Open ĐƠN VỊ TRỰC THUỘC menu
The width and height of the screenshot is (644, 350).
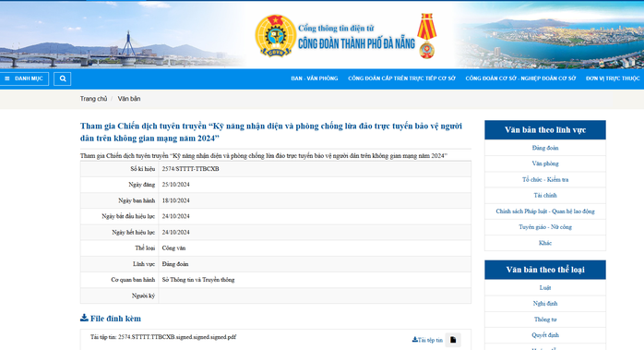613,78
